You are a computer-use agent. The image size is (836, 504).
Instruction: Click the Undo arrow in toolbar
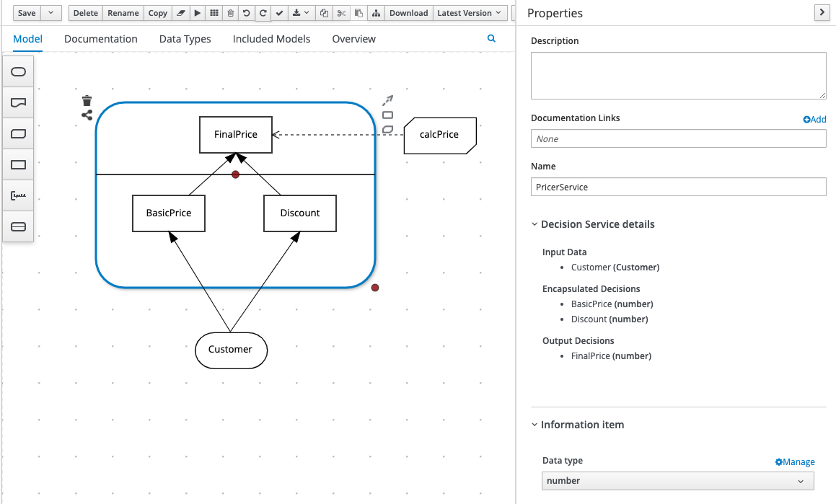(247, 13)
